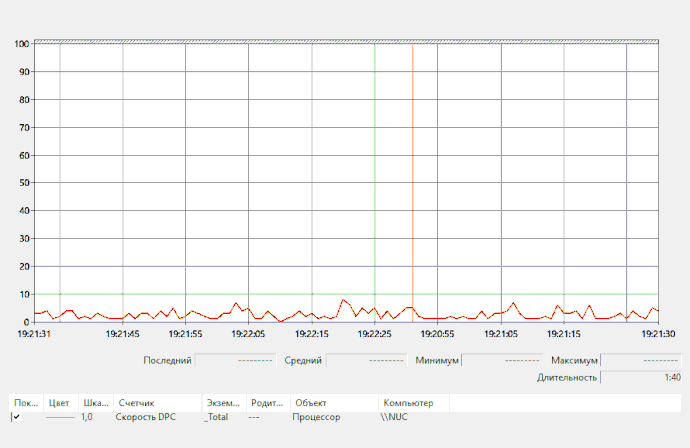Click the Максимум value field
Viewport: 690px width, 448px height.
point(640,360)
